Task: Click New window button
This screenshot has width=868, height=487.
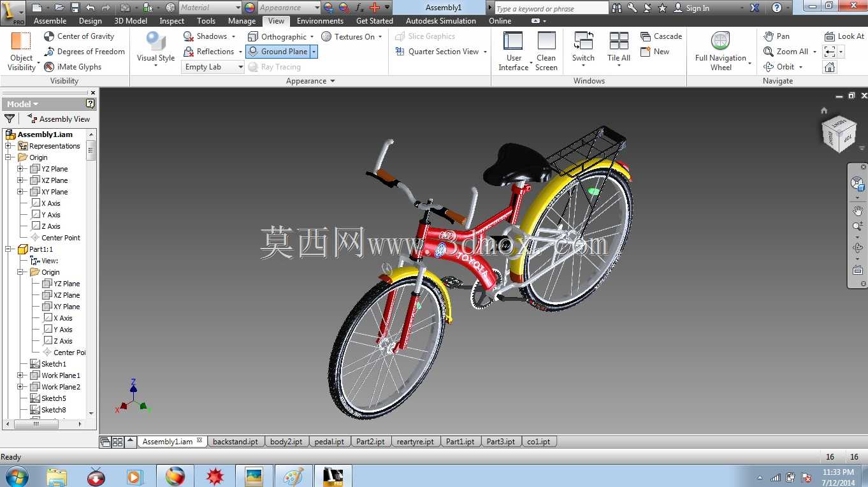Action: click(x=655, y=52)
